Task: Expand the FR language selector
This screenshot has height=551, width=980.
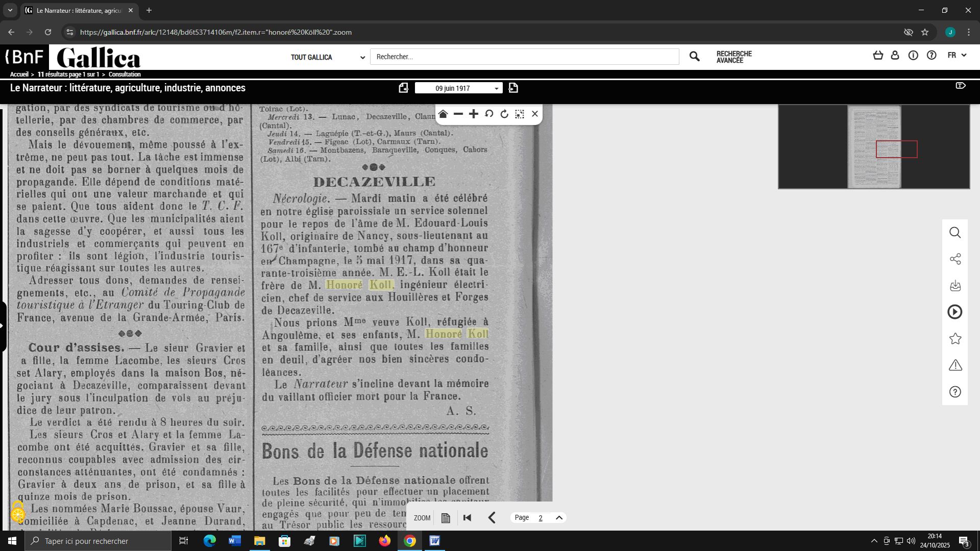Action: click(x=957, y=55)
